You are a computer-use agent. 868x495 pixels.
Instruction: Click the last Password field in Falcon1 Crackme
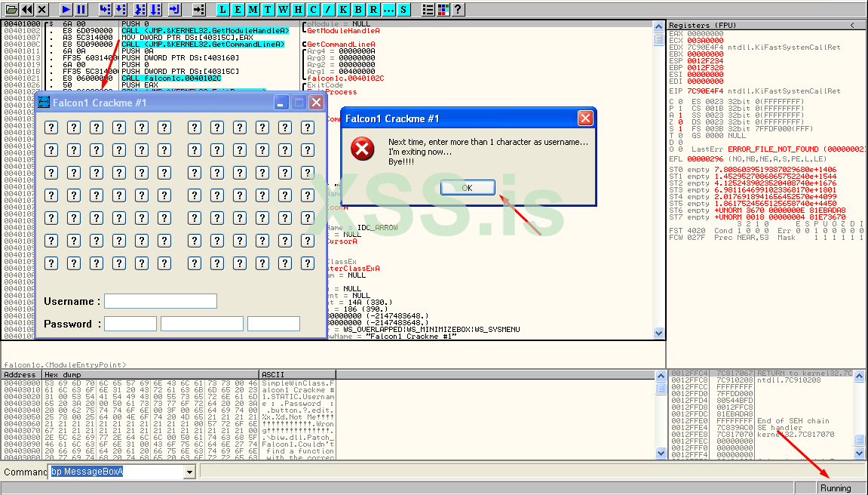tap(274, 324)
